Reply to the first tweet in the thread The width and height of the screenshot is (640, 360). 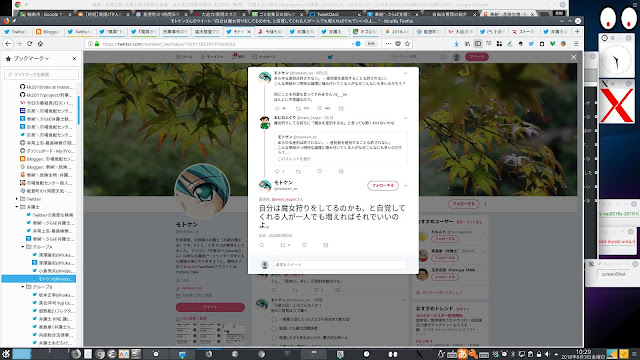pos(277,109)
